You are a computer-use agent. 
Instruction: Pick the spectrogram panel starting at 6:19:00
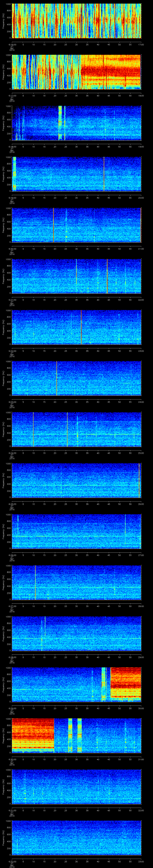click(x=76, y=174)
